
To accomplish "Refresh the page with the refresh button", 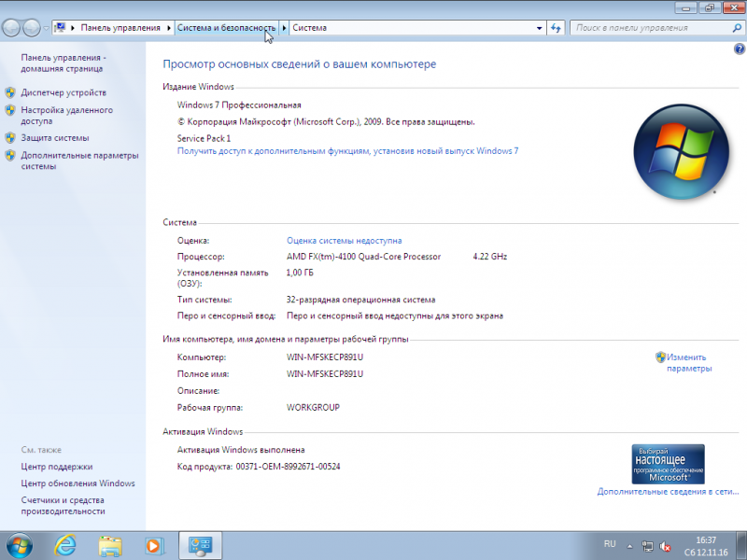I will [x=556, y=28].
